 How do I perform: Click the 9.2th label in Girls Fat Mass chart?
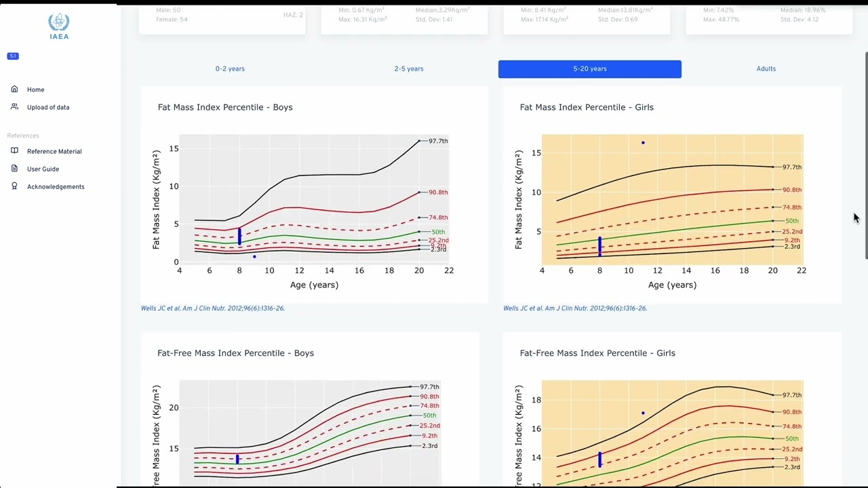coord(792,240)
